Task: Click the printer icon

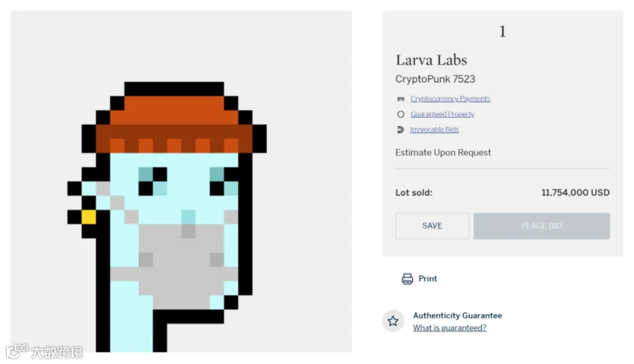Action: pos(407,279)
